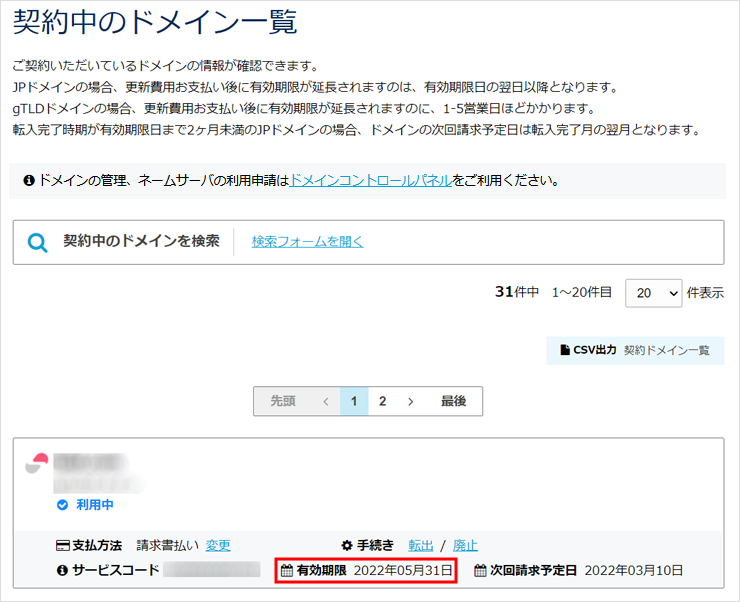Image resolution: width=740 pixels, height=602 pixels.
Task: Click the next page arrow
Action: (x=411, y=401)
